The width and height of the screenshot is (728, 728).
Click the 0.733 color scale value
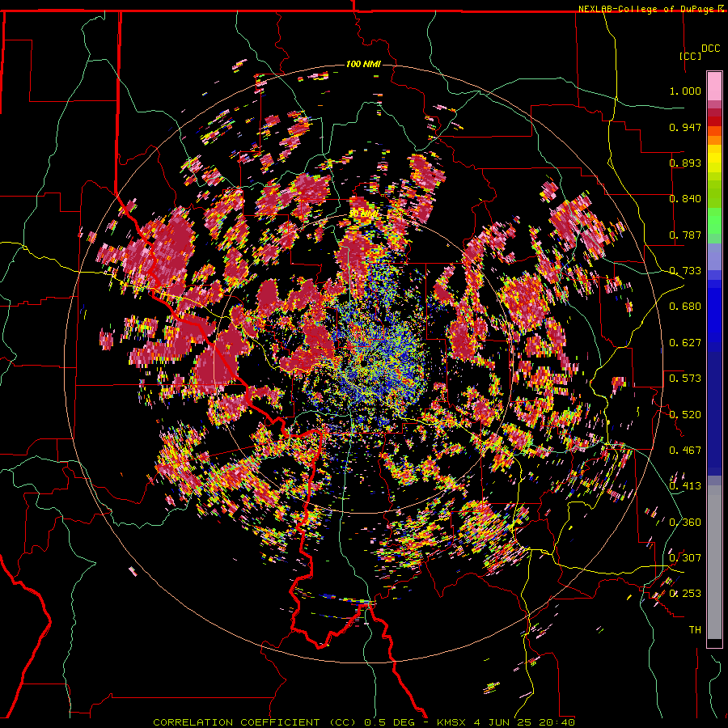tap(685, 271)
